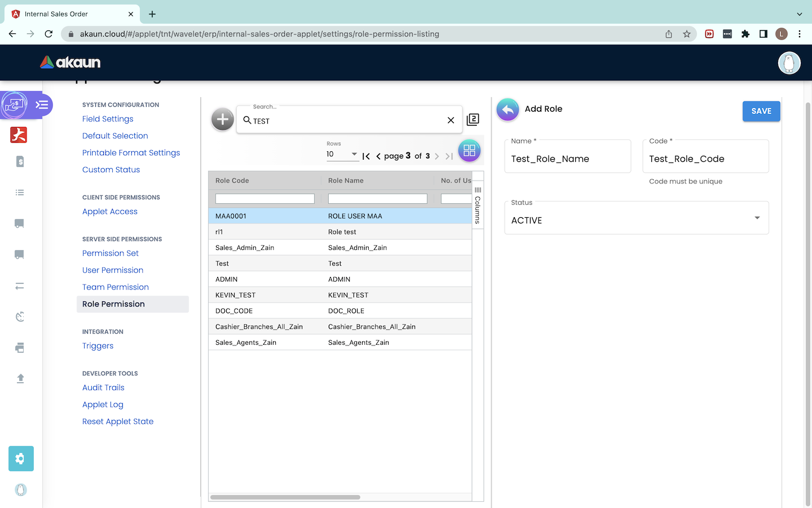Click the penguin profile avatar in header

[x=789, y=63]
